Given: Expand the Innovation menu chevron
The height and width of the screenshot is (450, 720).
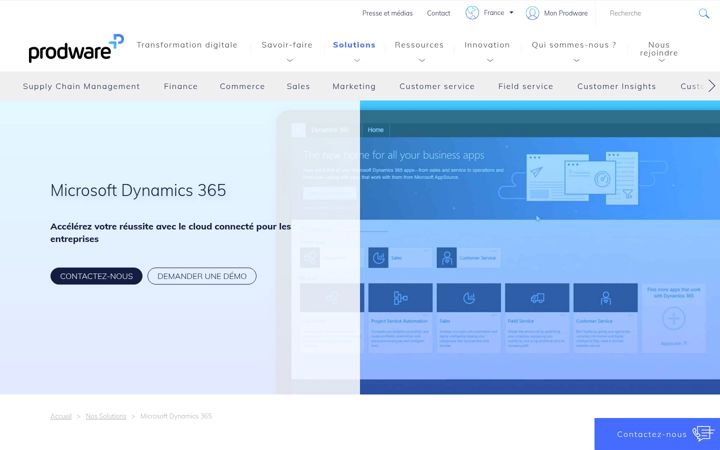Looking at the screenshot, I should point(490,60).
